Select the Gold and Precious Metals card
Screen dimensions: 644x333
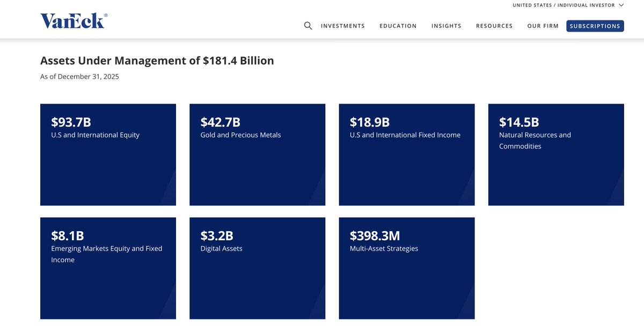[258, 154]
